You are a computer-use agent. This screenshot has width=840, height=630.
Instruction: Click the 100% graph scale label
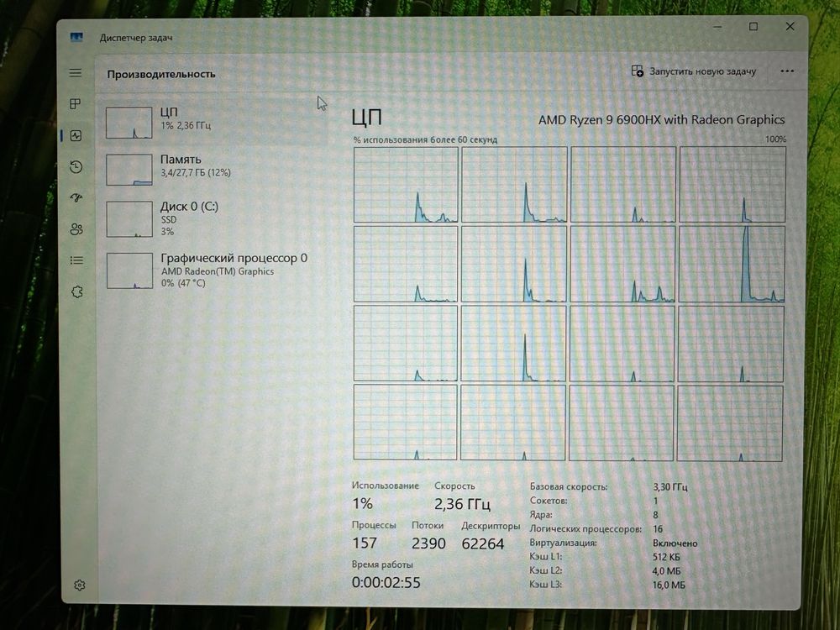coord(775,139)
